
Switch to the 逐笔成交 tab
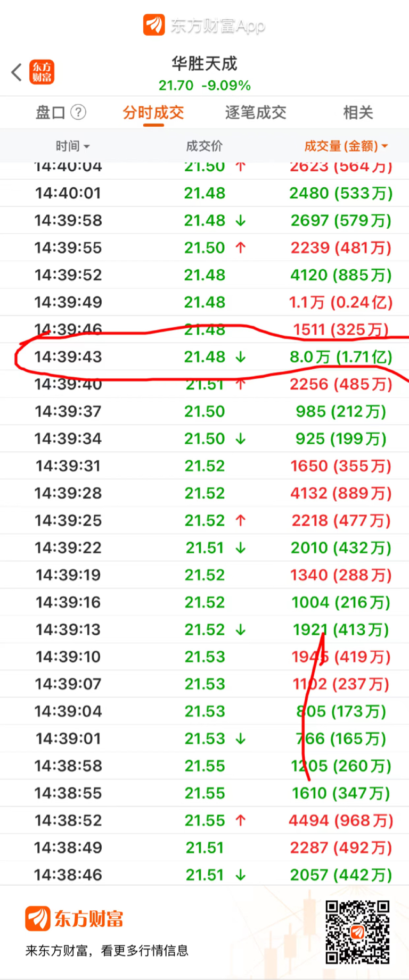coord(256,112)
